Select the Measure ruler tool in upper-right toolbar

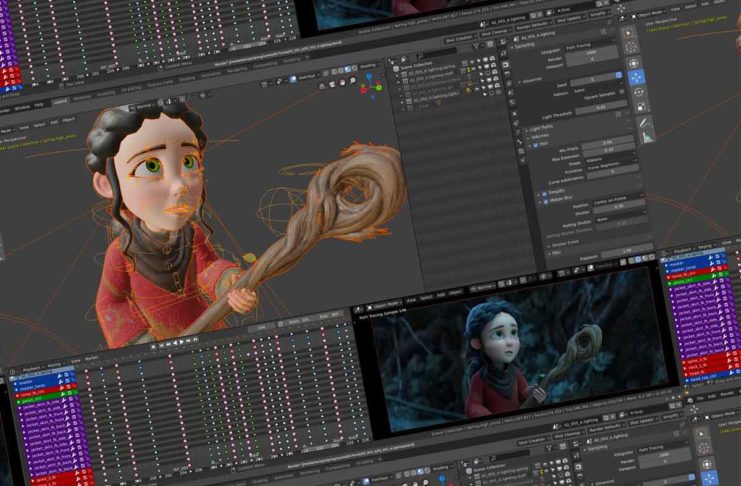[x=646, y=138]
